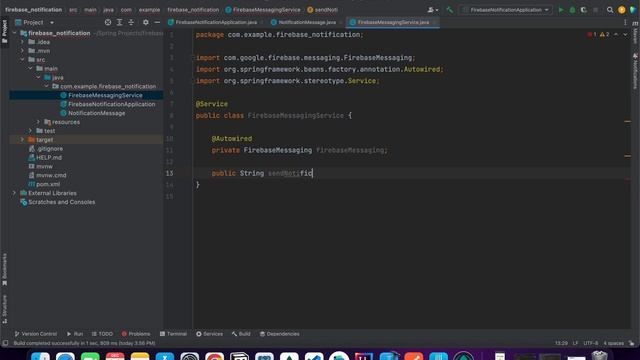
Task: Click 4 spaces indent setting
Action: click(613, 343)
